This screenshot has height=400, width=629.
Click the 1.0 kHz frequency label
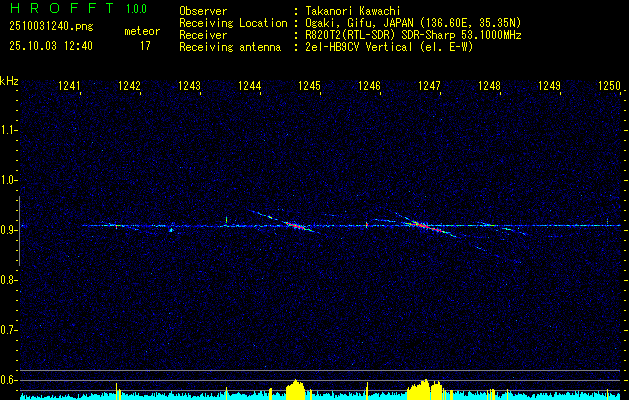pyautogui.click(x=8, y=180)
